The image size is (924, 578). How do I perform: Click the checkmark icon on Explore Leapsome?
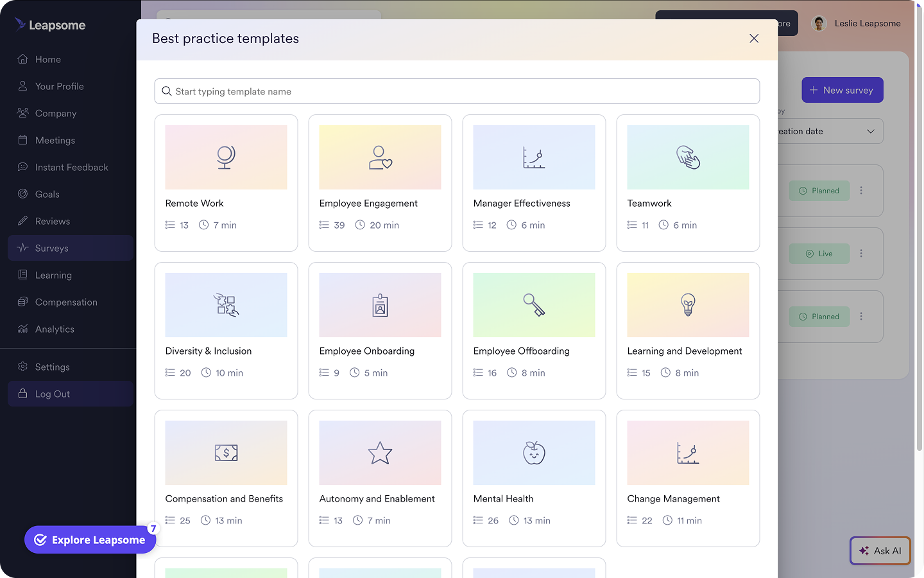[40, 540]
